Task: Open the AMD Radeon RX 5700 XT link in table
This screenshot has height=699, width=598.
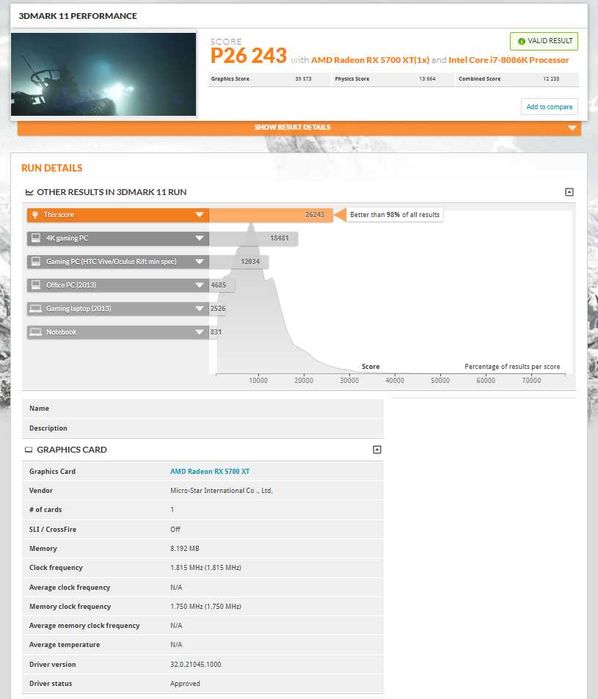Action: click(210, 471)
